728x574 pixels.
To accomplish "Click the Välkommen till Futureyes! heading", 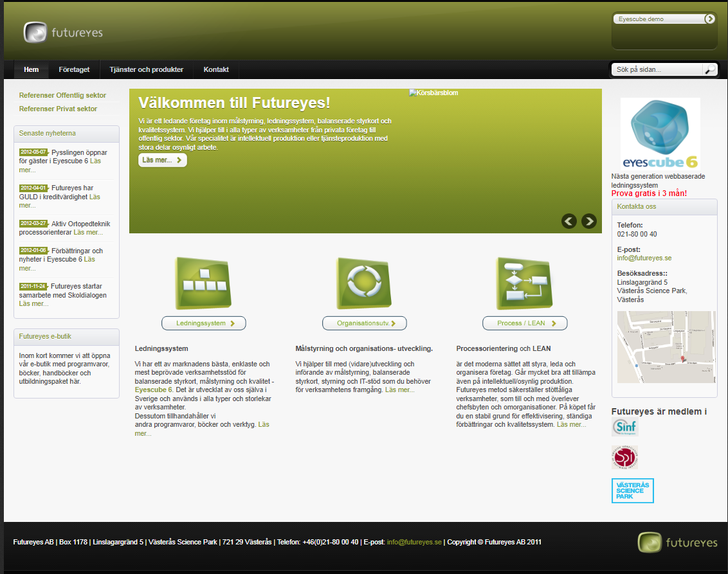I will pos(235,103).
